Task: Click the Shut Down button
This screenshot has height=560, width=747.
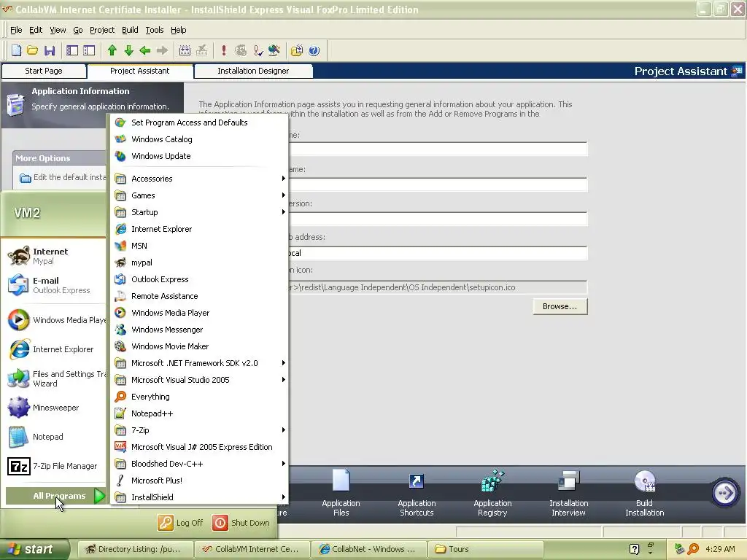Action: (x=241, y=522)
